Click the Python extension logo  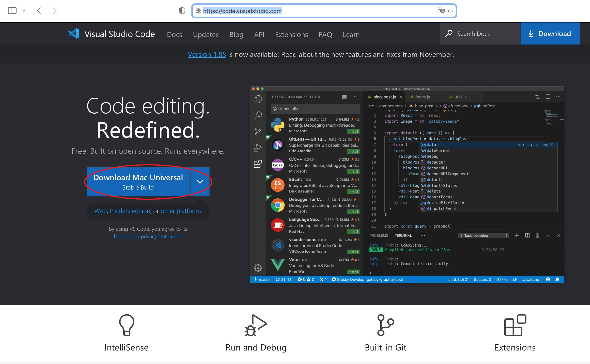[278, 125]
